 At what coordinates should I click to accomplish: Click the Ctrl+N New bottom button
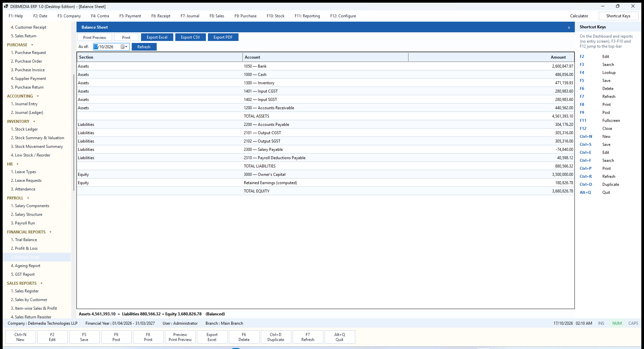20,337
